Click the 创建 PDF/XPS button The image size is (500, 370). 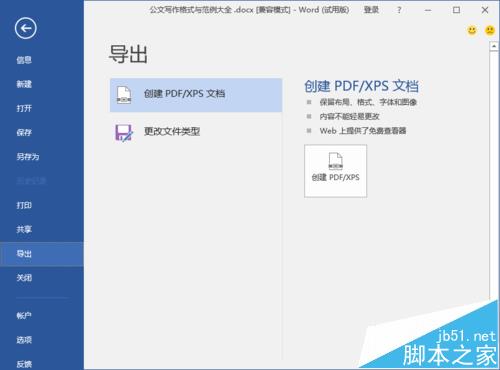tap(335, 171)
